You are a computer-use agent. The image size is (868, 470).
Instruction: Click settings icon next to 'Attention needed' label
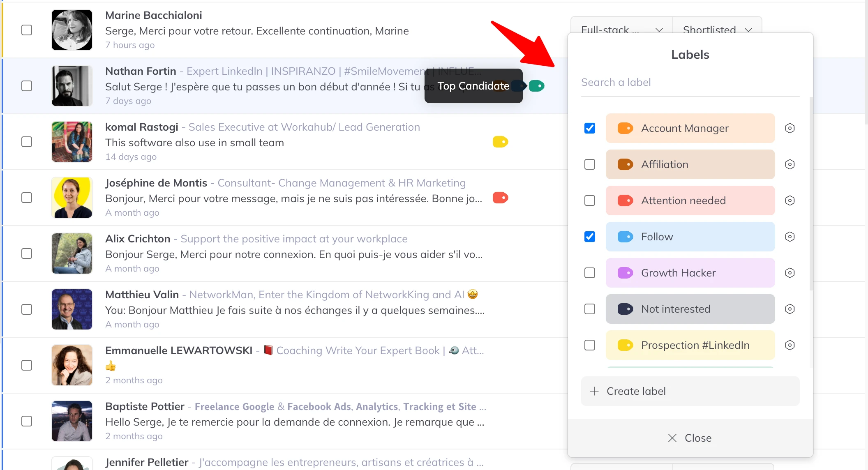790,200
